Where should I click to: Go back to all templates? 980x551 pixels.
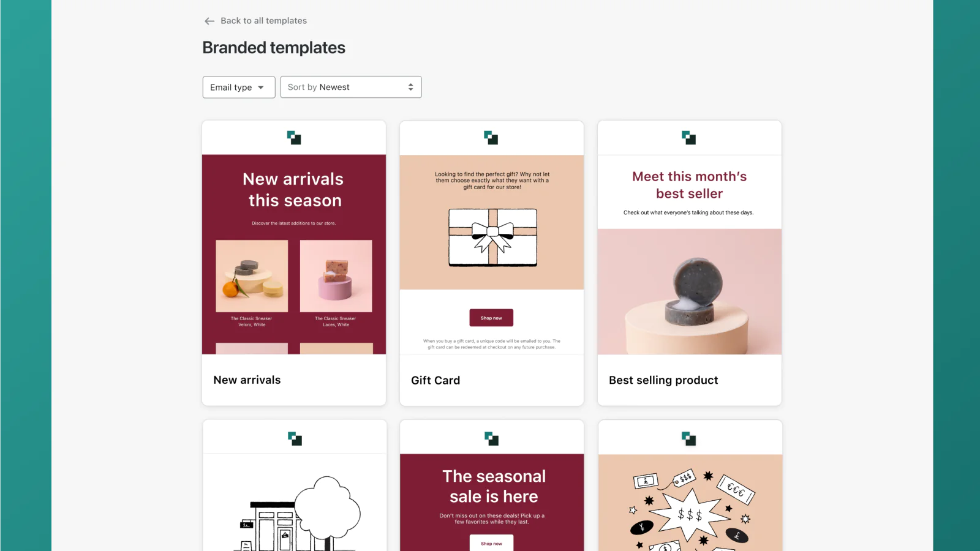pyautogui.click(x=263, y=21)
